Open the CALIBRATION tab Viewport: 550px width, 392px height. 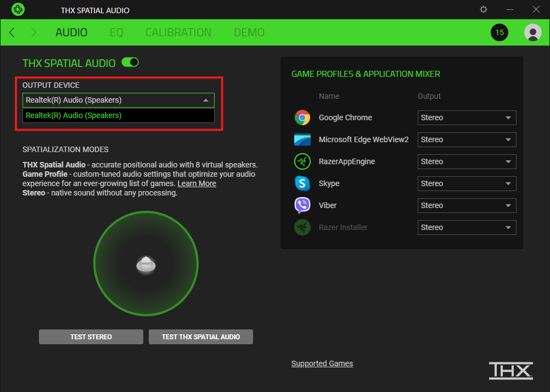coord(178,32)
